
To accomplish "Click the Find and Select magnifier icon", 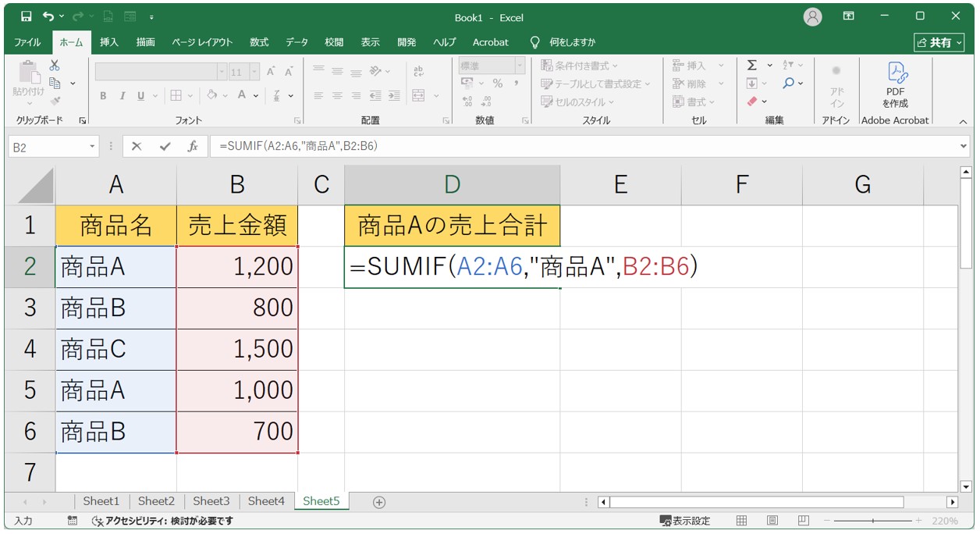I will [x=789, y=84].
